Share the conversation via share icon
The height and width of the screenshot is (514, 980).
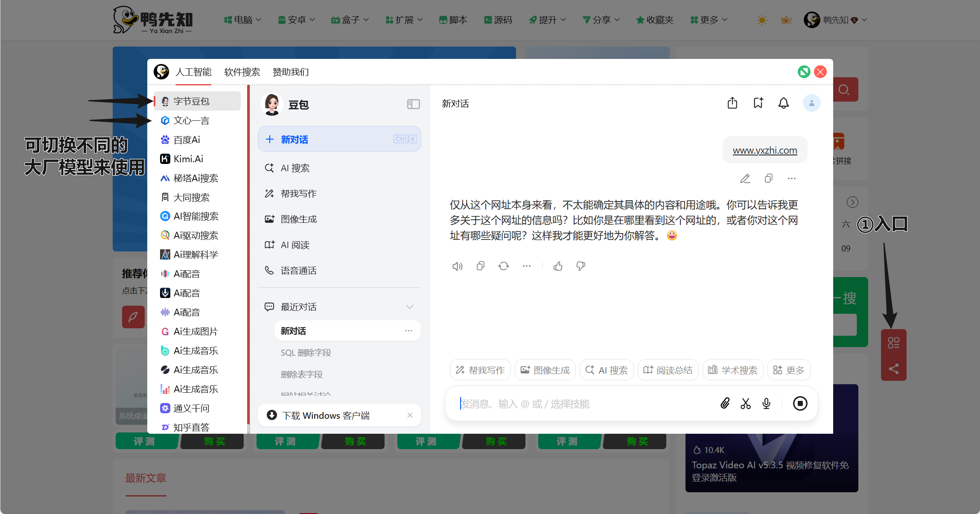[732, 103]
